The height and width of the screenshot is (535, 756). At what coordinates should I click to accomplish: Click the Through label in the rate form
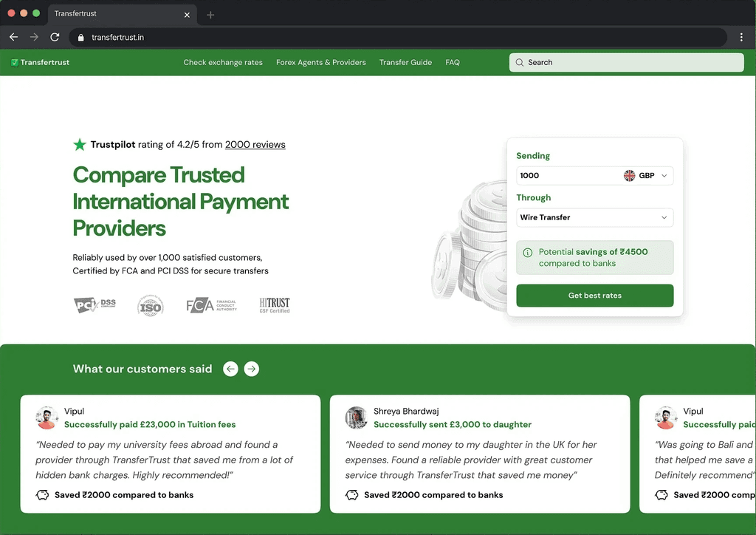tap(533, 197)
